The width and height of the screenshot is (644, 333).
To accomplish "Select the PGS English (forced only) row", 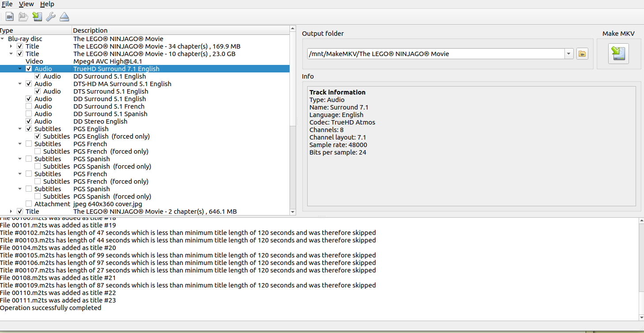I will point(145,136).
